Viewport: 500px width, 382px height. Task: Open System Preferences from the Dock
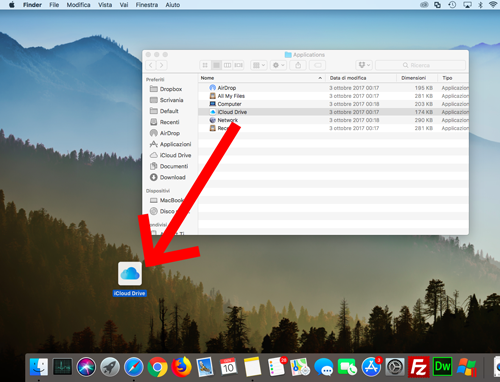point(395,367)
